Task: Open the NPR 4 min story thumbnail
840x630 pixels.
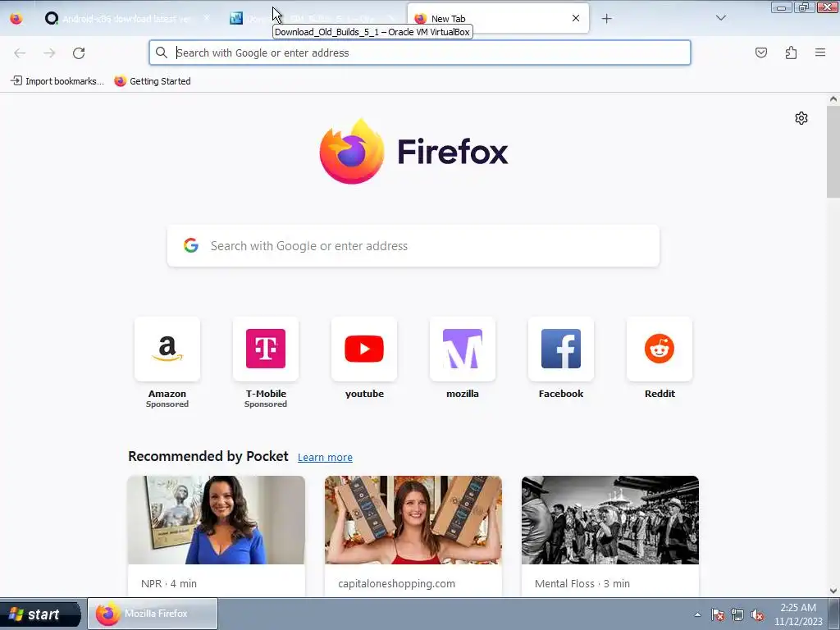Action: 217,520
